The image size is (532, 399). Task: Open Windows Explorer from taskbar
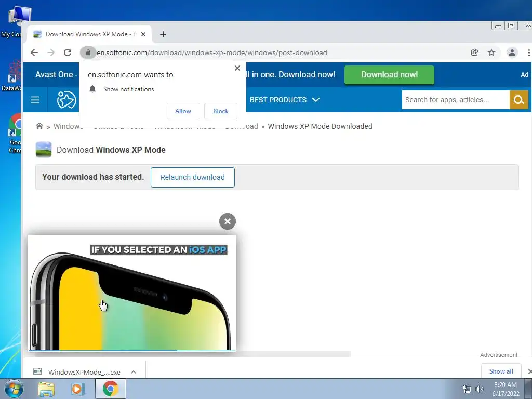(46, 389)
